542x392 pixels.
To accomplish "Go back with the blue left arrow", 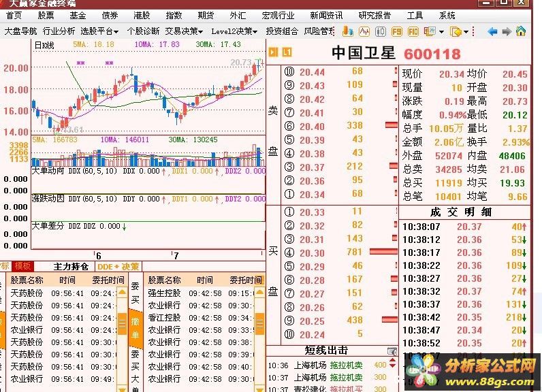I will click(x=492, y=32).
